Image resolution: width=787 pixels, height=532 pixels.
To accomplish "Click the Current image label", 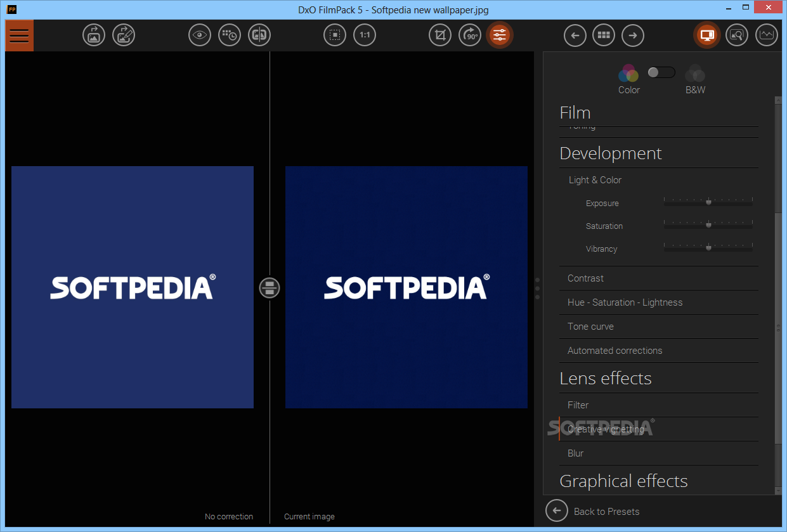I will click(309, 517).
